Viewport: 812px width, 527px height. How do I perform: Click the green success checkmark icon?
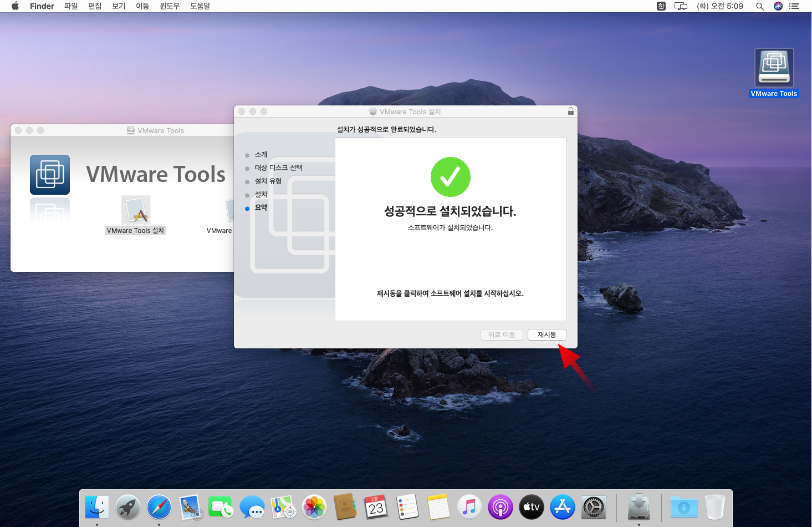[451, 177]
